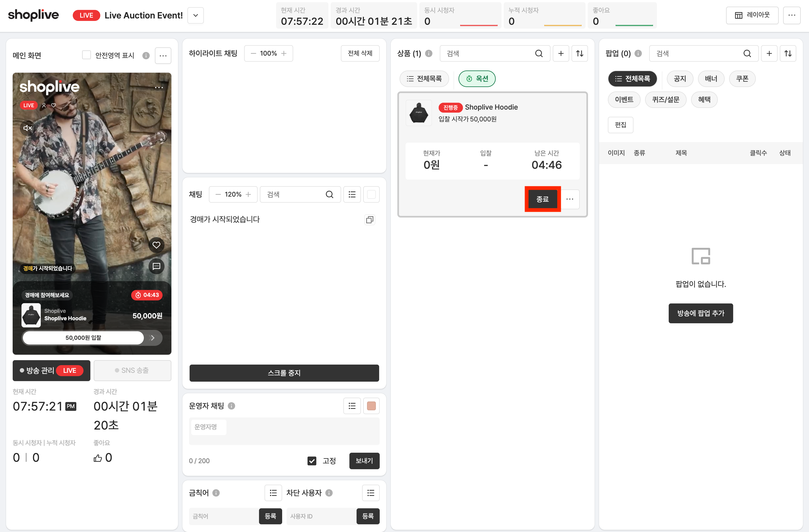Viewport: 809px width, 532px height.
Task: Open the operator chat list icon
Action: tap(352, 406)
